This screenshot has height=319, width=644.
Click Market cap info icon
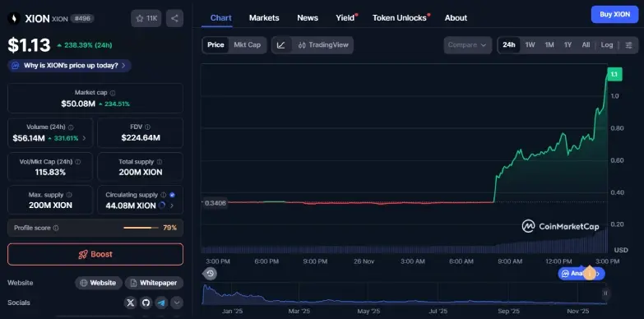coord(113,93)
